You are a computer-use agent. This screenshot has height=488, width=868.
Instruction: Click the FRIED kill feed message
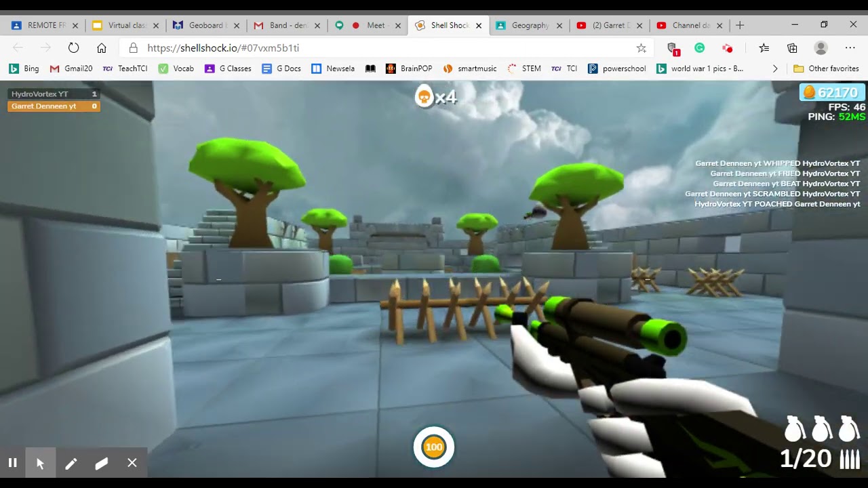(x=785, y=174)
